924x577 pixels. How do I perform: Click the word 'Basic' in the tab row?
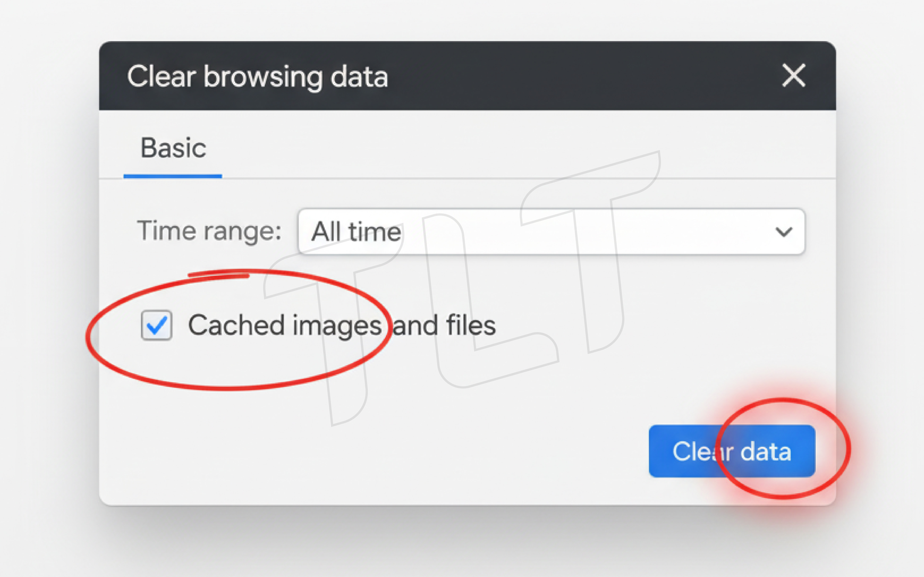point(173,148)
